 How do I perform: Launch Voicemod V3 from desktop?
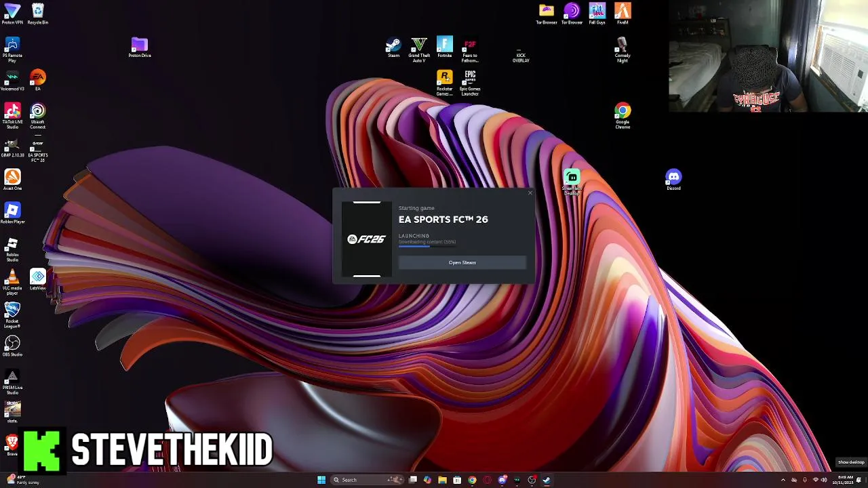point(12,81)
